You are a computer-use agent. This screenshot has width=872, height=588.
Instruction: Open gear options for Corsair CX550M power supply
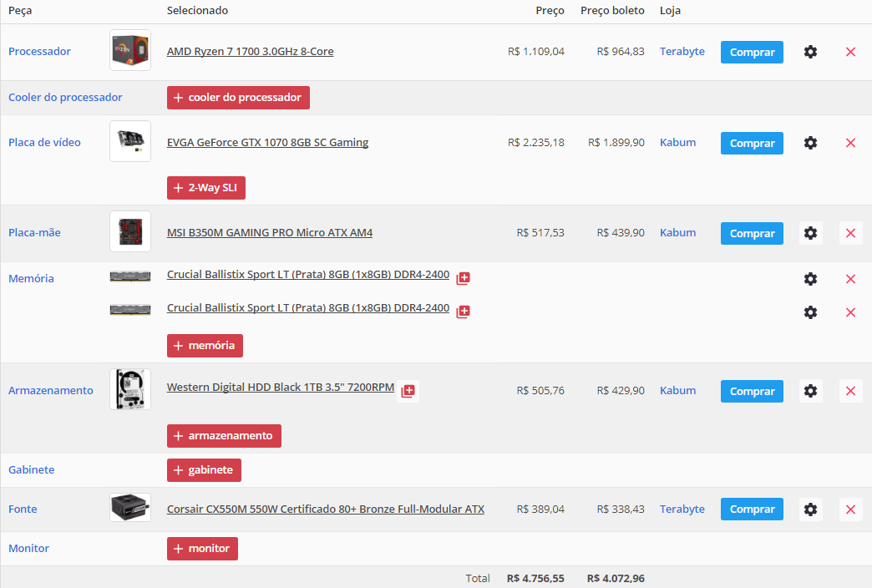pyautogui.click(x=810, y=509)
